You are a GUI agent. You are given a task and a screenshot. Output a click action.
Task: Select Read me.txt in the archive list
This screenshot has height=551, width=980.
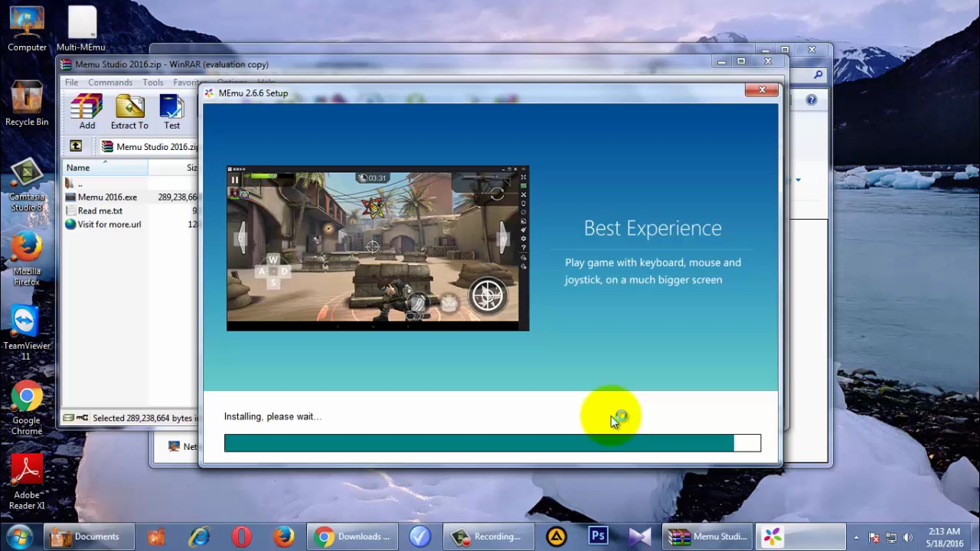(100, 210)
